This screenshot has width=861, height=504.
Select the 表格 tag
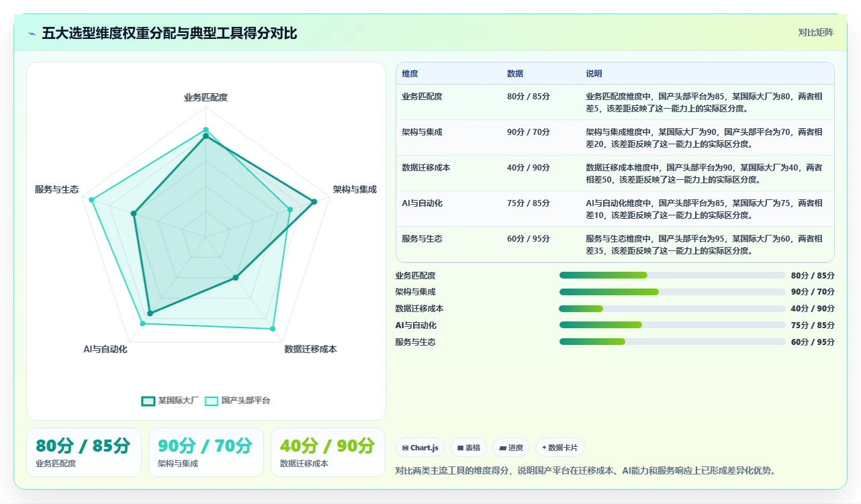coord(469,448)
